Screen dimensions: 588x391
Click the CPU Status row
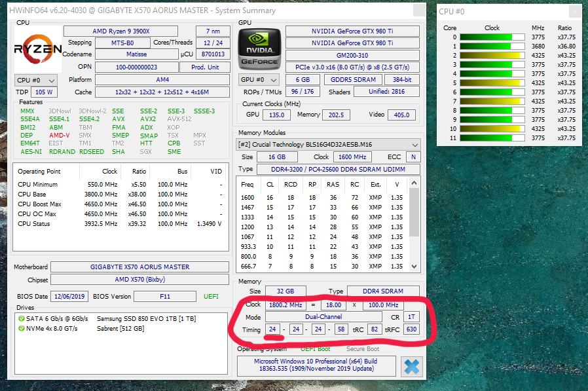coord(120,223)
